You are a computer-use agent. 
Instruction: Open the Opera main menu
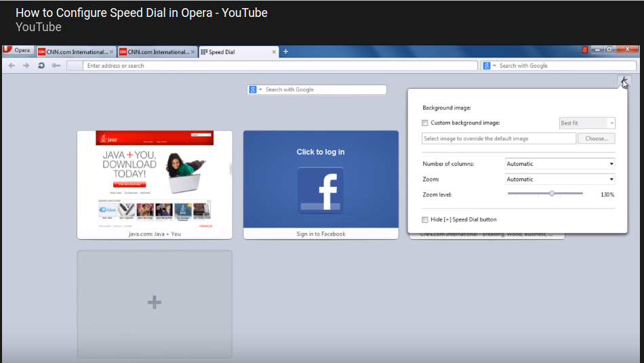point(18,51)
